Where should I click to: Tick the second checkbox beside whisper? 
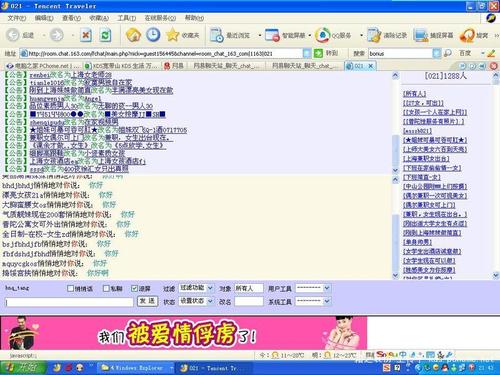106,288
